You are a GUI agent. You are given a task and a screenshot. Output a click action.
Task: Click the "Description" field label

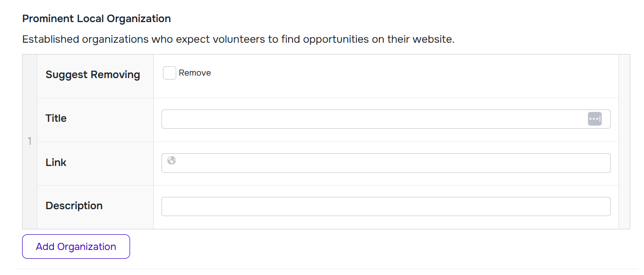[74, 206]
